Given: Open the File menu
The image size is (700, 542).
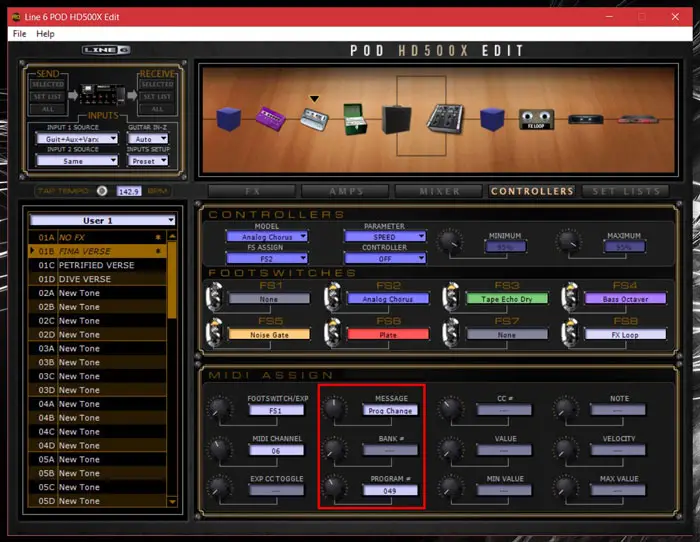Looking at the screenshot, I should point(19,34).
